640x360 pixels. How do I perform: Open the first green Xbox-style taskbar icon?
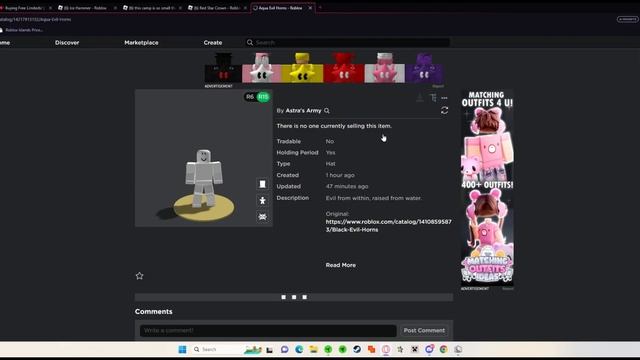click(328, 349)
